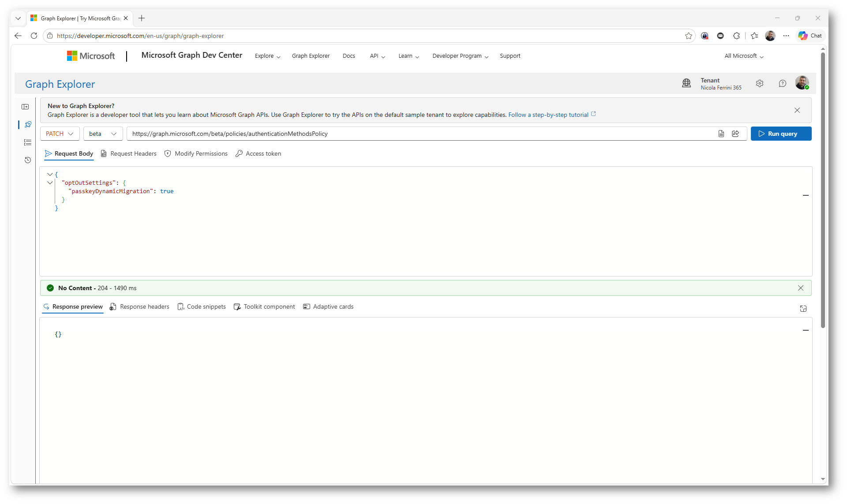Open the Modify Permissions tab

click(x=196, y=153)
